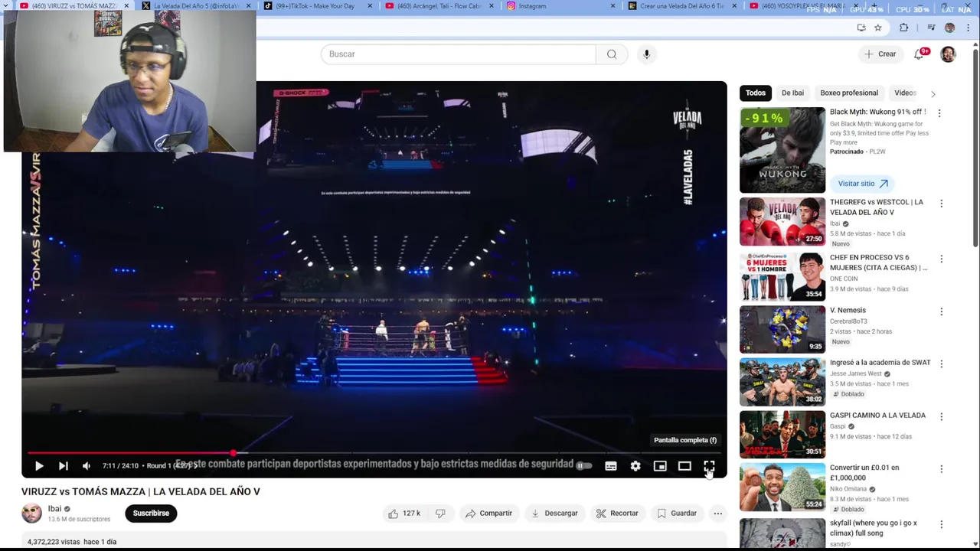Open the V. Nemesis video title
980x551 pixels.
848,311
